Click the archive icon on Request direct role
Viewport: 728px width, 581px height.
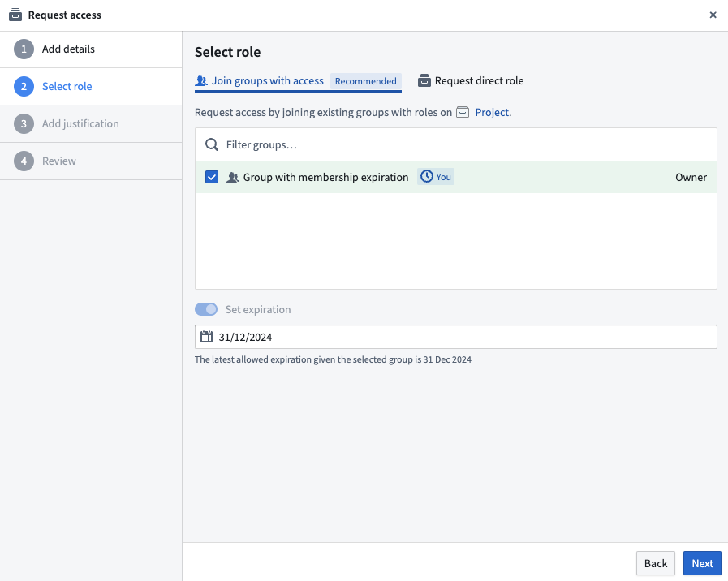pyautogui.click(x=424, y=81)
